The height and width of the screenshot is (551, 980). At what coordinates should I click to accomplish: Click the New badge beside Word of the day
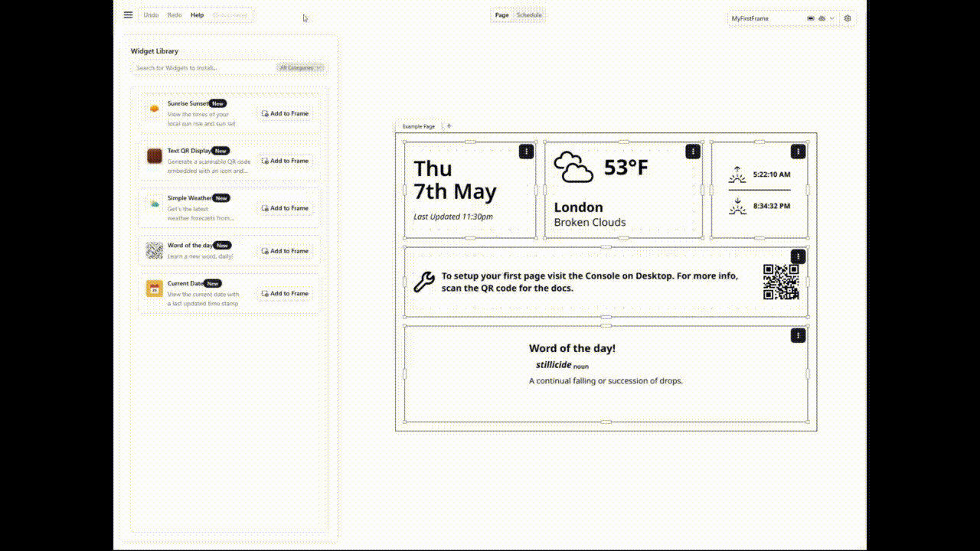[222, 246]
